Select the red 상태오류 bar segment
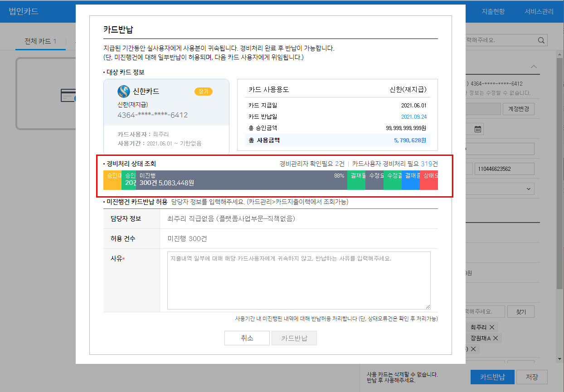The width and height of the screenshot is (564, 392). tap(429, 180)
